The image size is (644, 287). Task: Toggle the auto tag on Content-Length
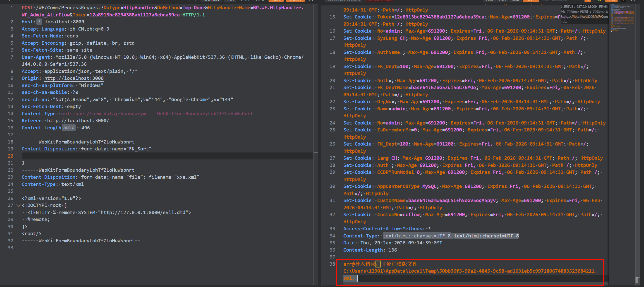coord(69,128)
